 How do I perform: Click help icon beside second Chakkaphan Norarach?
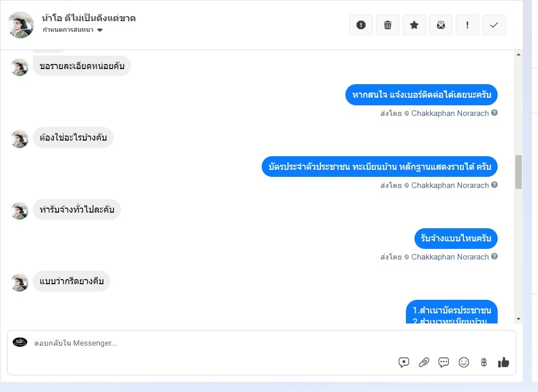494,185
